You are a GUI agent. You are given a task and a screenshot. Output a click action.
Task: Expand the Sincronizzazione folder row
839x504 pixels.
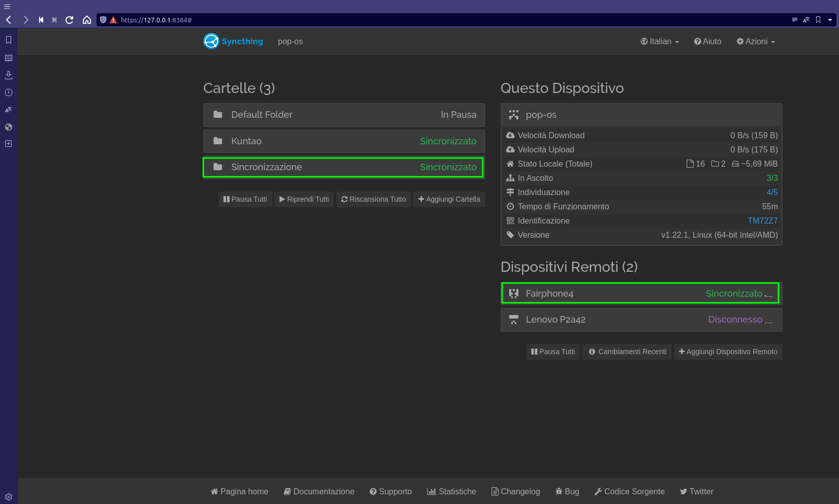pyautogui.click(x=344, y=167)
